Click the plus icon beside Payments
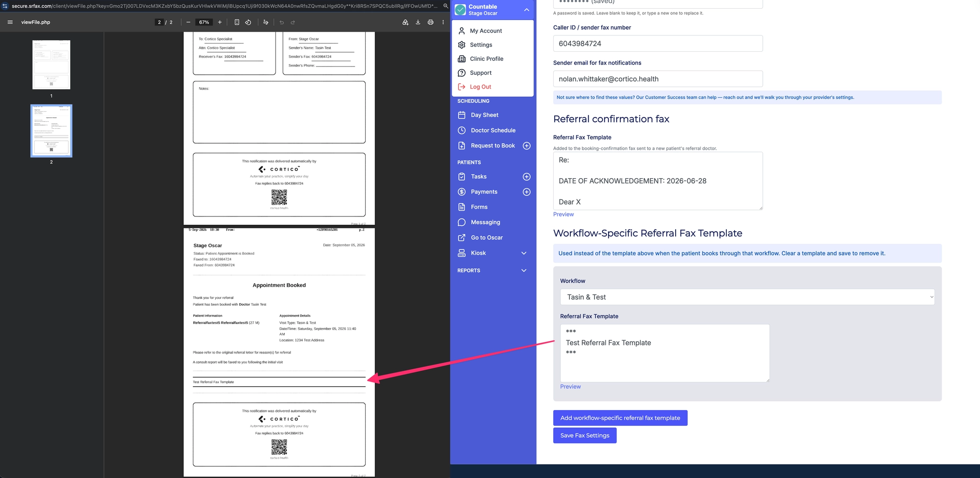The image size is (980, 478). pos(526,192)
